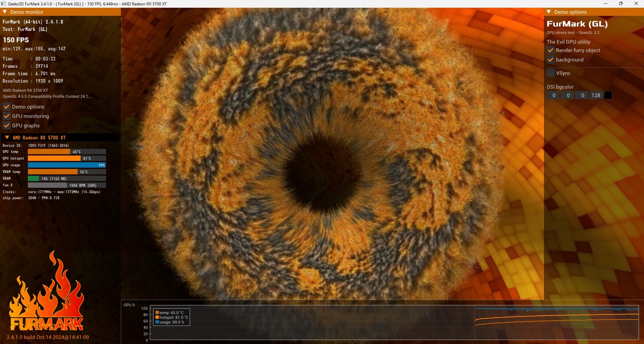Click the green VRAM bar at 14% (1162 MB)
The width and height of the screenshot is (644, 344).
pyautogui.click(x=67, y=179)
